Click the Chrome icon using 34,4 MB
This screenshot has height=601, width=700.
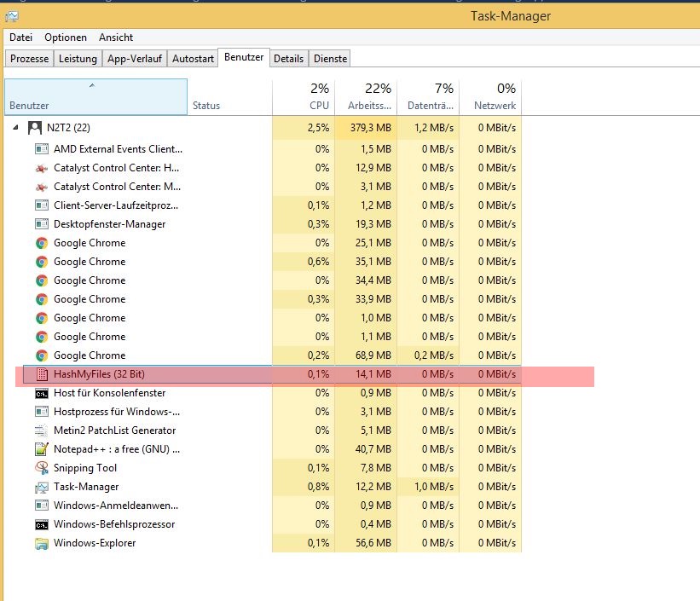(x=42, y=280)
